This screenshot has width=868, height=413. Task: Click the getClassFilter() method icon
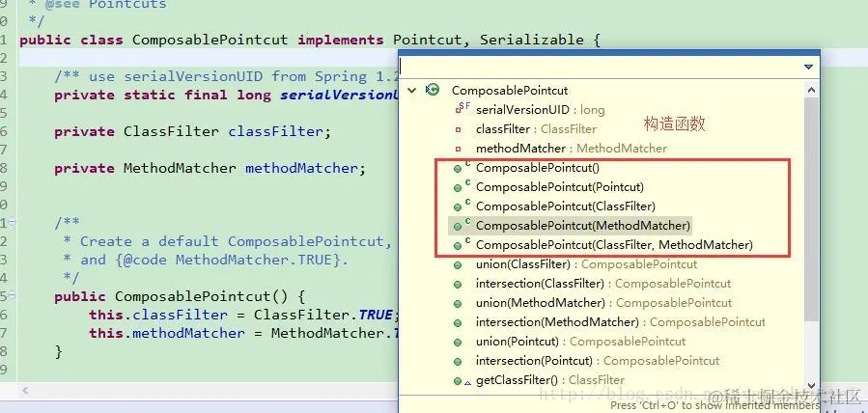click(x=462, y=381)
